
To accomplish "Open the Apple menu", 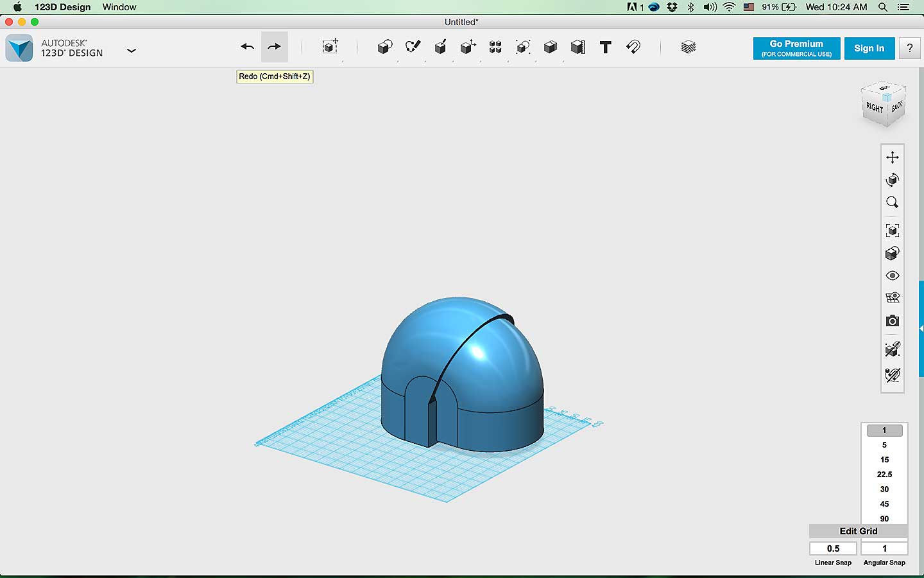I will pos(17,7).
